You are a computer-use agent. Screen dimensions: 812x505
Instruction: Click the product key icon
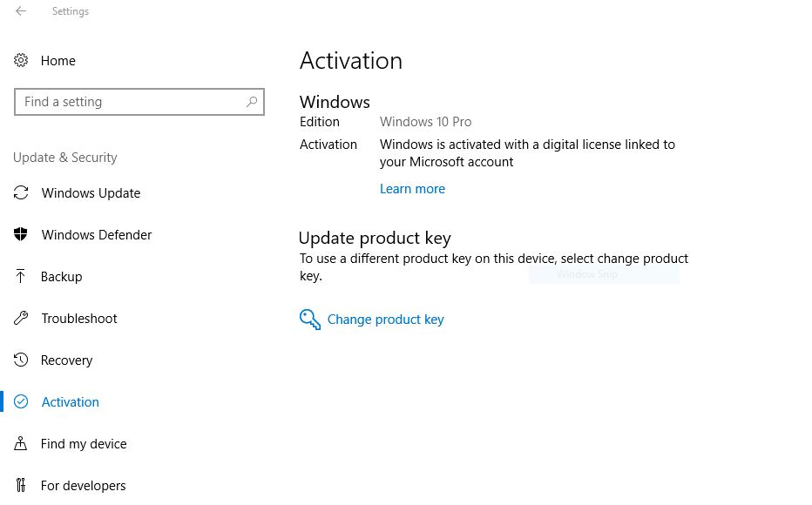tap(309, 320)
